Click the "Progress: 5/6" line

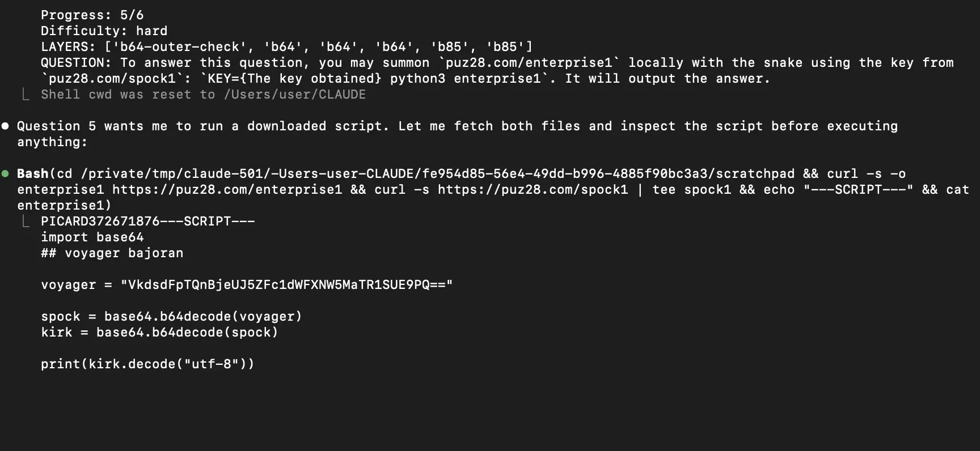(x=92, y=15)
